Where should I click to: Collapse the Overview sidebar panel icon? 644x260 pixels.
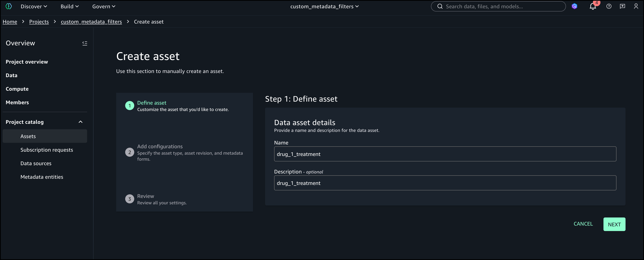85,43
